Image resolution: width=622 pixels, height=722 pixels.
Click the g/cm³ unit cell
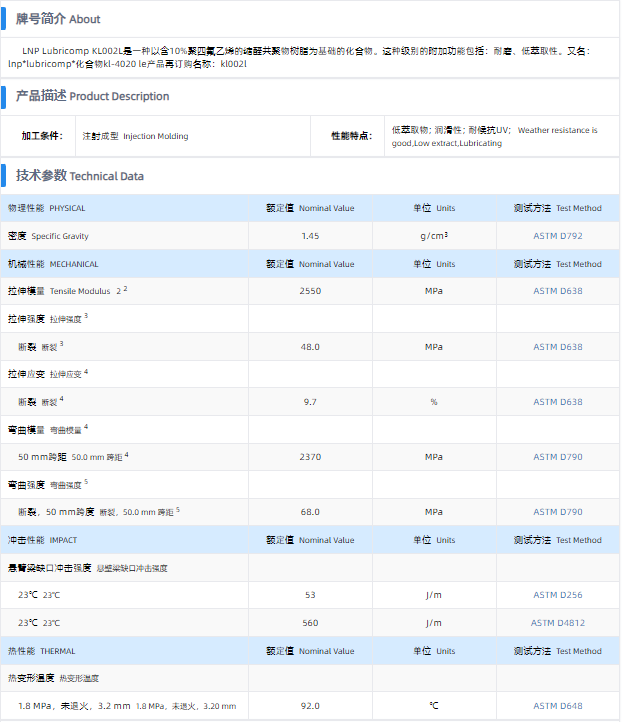click(x=434, y=236)
